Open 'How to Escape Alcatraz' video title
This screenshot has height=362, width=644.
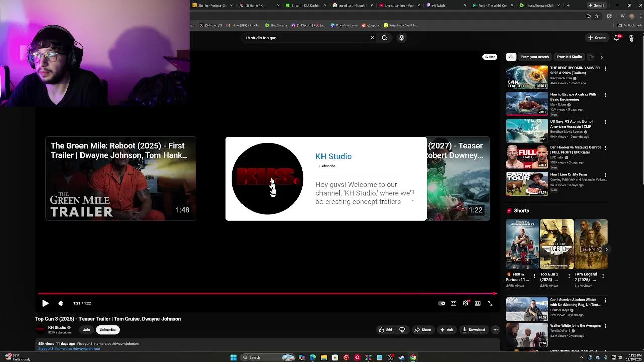[573, 97]
